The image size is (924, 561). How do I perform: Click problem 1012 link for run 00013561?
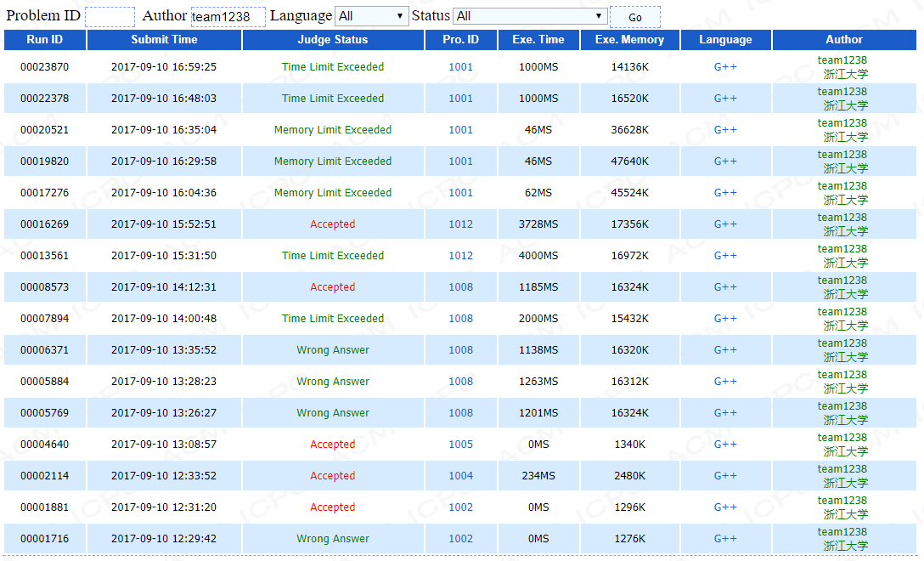click(460, 256)
